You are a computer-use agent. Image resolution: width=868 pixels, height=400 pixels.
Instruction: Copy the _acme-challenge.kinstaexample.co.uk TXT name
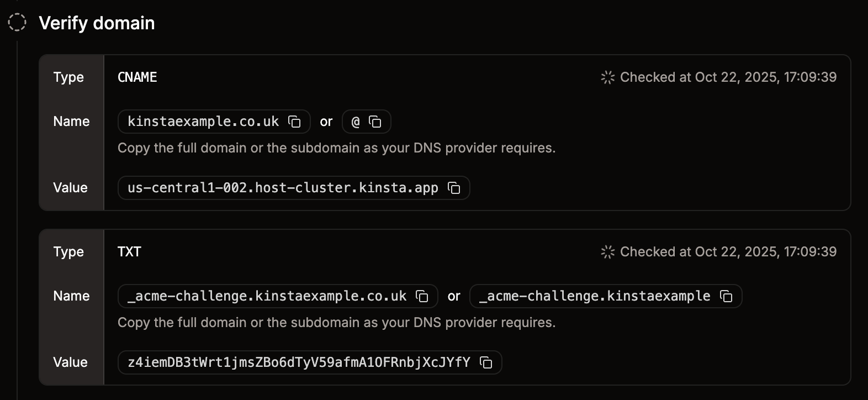(x=422, y=296)
